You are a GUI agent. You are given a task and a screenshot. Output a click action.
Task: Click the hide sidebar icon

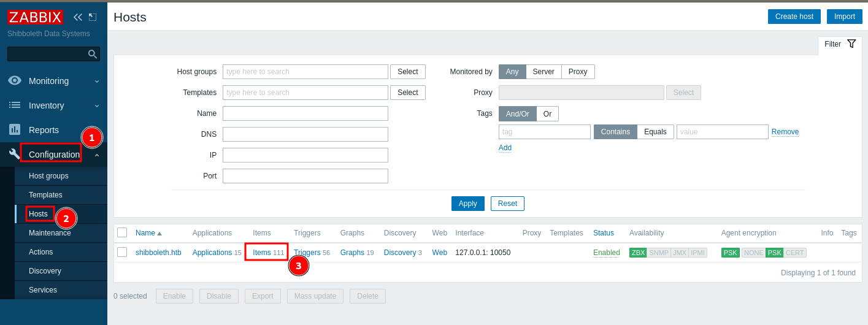click(93, 17)
